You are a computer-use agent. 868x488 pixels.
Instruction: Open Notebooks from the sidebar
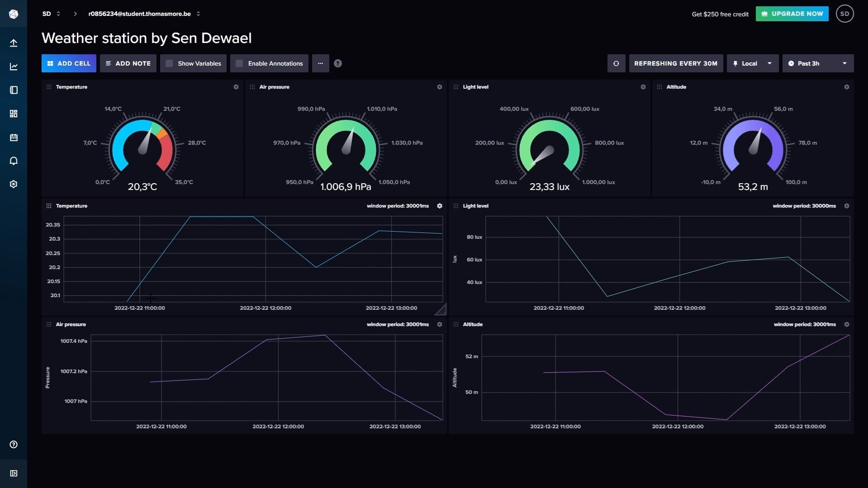tap(14, 90)
